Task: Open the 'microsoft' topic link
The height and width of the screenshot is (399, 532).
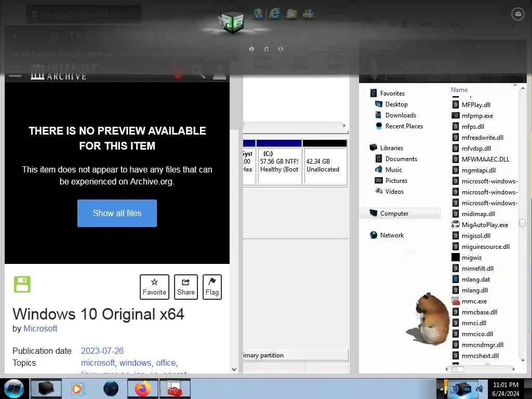Action: coord(99,363)
